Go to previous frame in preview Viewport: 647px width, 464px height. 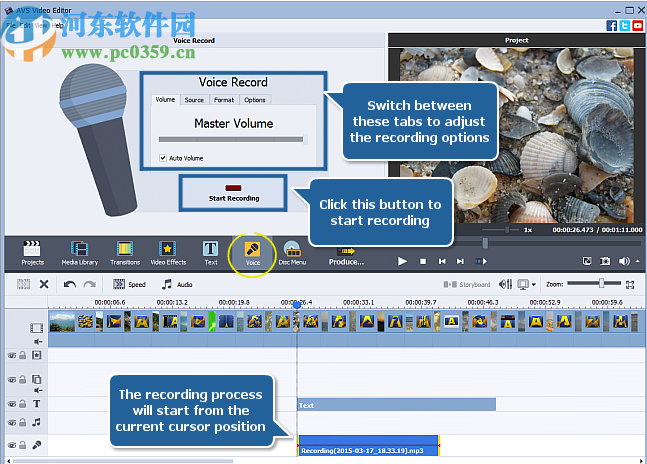[442, 261]
